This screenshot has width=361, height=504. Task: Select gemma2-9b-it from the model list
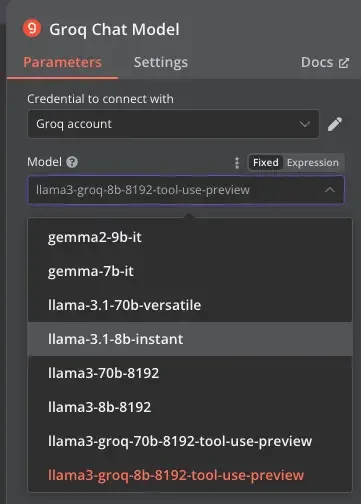190,237
